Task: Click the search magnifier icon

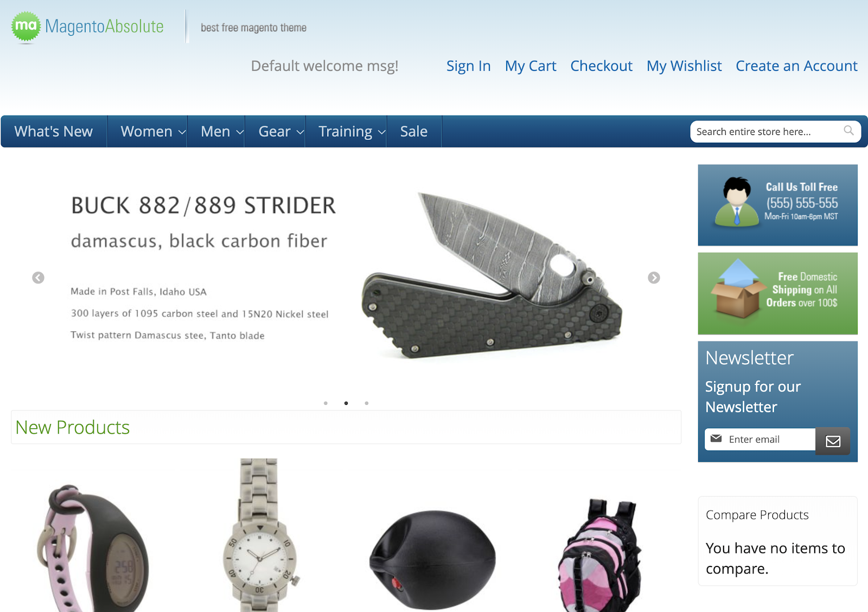Action: tap(848, 131)
